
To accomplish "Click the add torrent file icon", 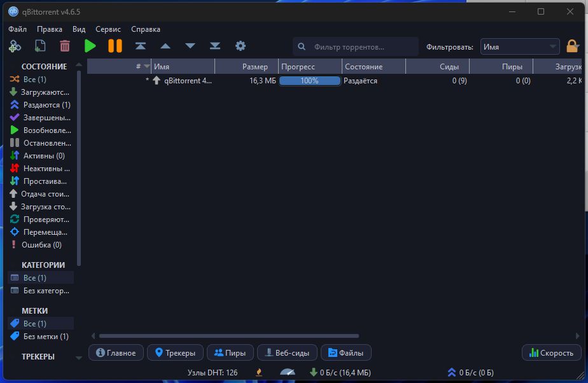I will coord(39,46).
